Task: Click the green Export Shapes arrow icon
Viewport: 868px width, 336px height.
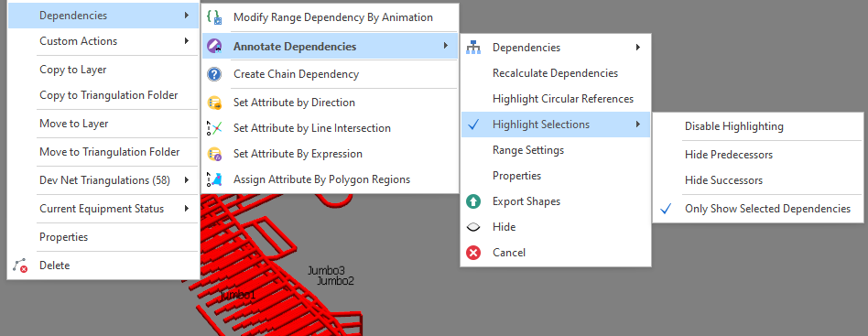Action: 473,201
